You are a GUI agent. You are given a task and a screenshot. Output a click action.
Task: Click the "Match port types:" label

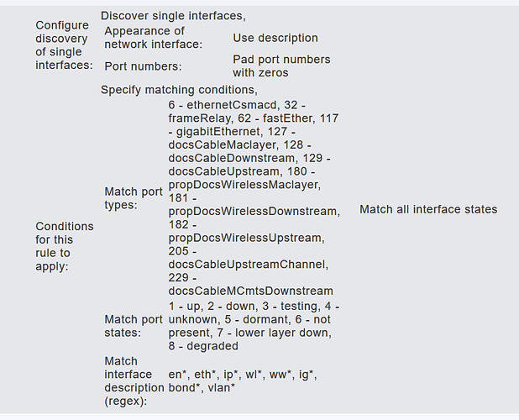pyautogui.click(x=134, y=198)
